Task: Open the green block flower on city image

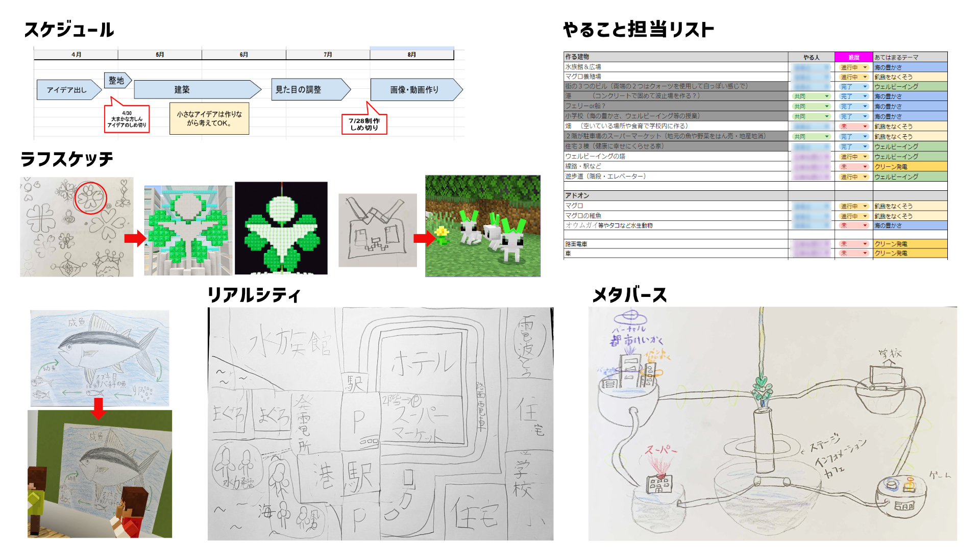Action: (188, 231)
